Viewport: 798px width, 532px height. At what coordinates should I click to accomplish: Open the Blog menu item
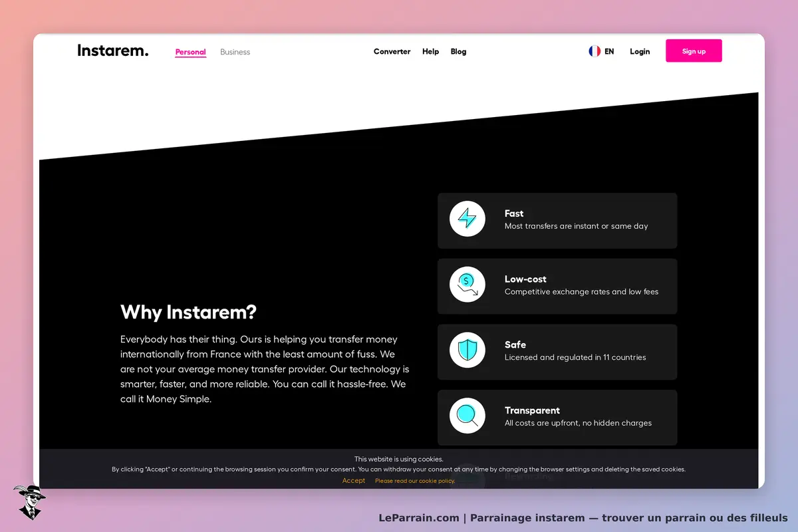(x=459, y=51)
